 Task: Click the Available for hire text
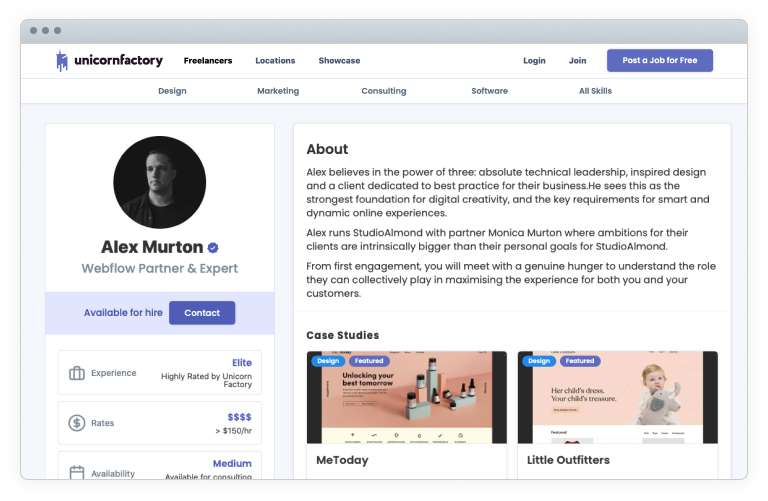point(123,313)
